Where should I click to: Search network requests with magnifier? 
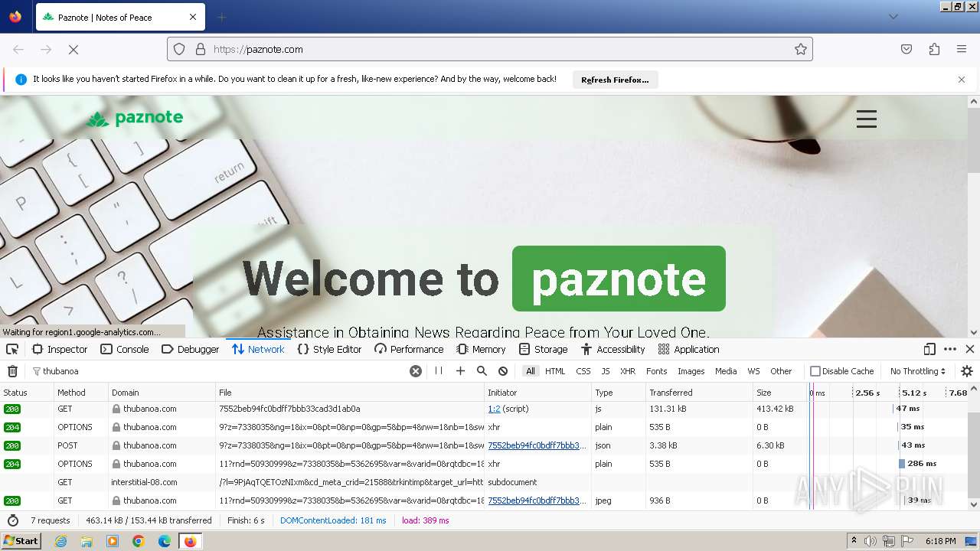pos(482,371)
